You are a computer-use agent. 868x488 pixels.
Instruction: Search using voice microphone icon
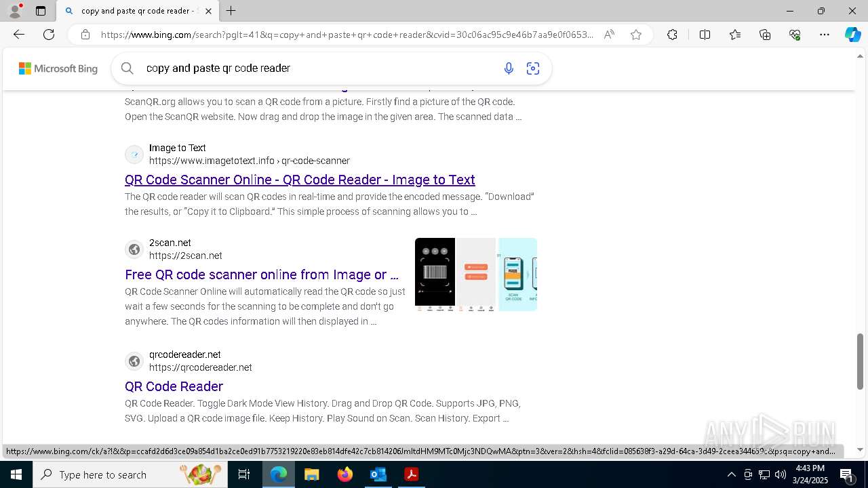(x=509, y=68)
